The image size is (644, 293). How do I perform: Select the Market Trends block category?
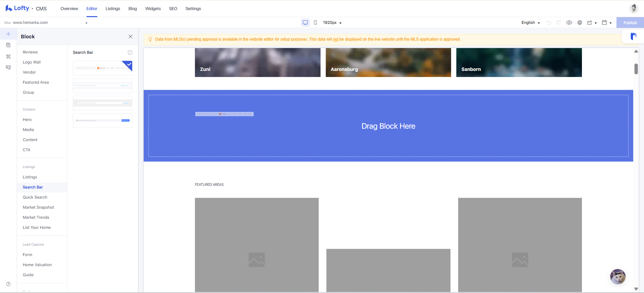(x=36, y=217)
